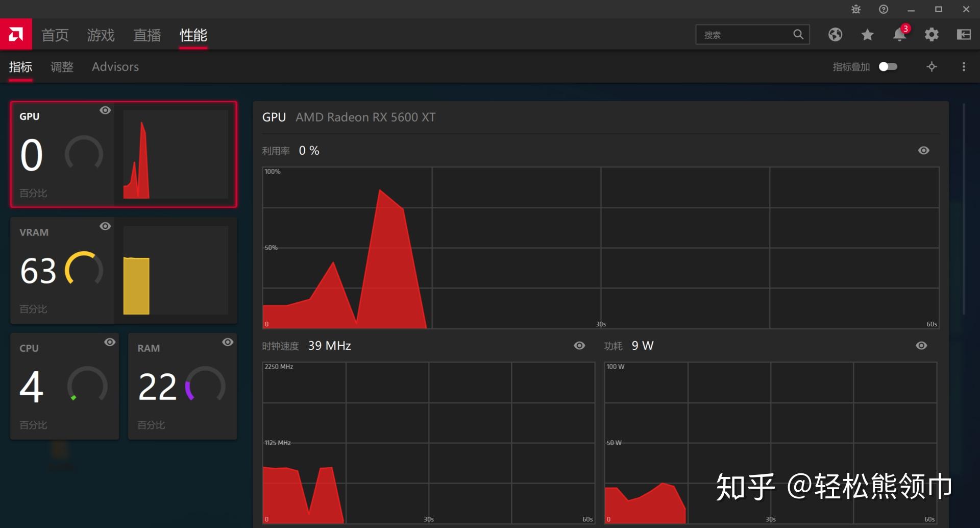Select the CPU metrics card
The image size is (980, 528).
[64, 386]
